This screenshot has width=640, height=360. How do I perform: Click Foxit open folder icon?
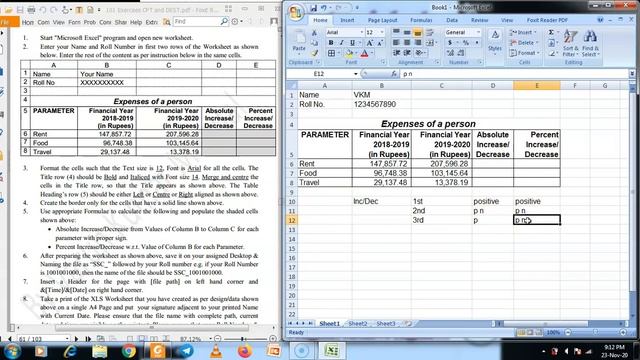(9, 9)
